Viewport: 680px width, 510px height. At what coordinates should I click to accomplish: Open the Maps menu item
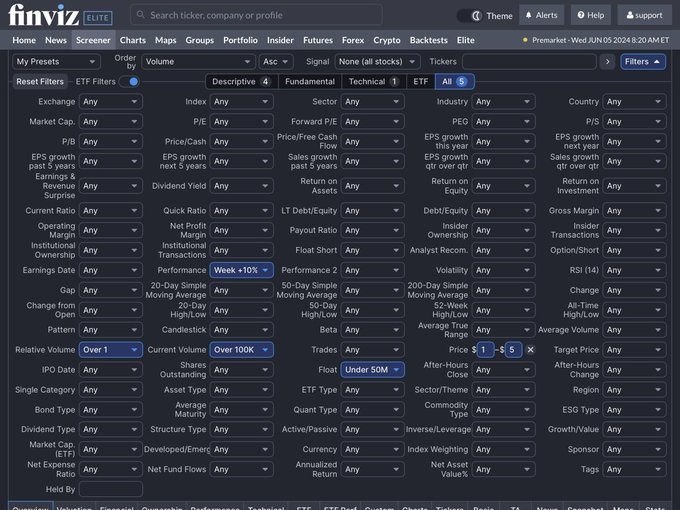166,40
